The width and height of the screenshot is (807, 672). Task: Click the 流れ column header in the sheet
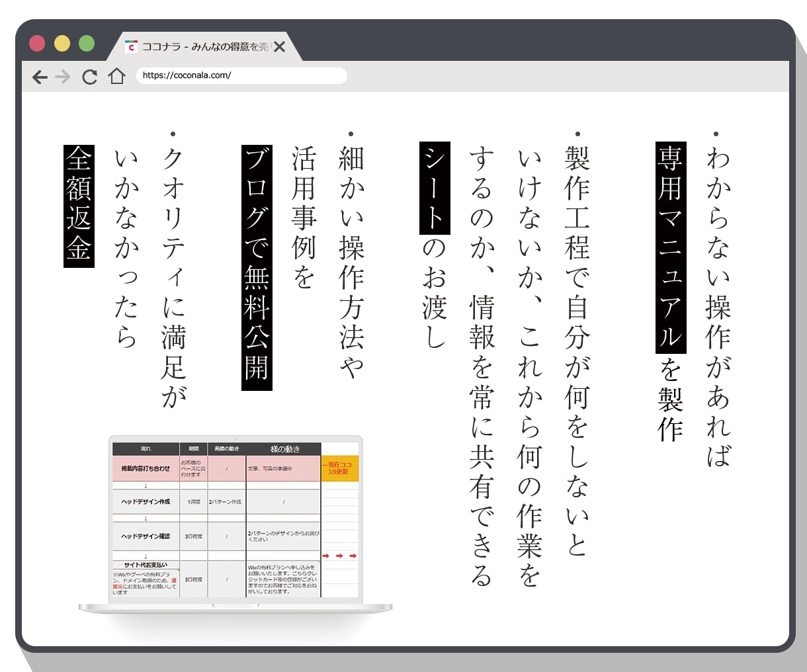click(146, 449)
